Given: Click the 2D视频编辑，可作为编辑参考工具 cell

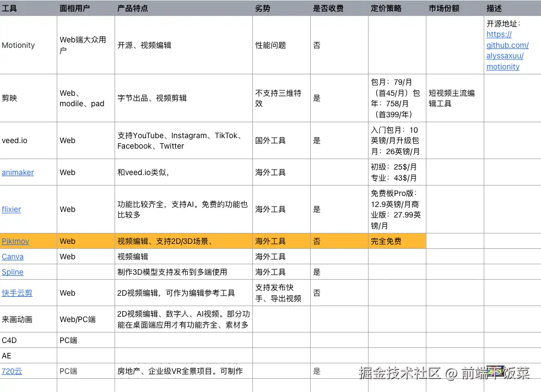Looking at the screenshot, I should click(183, 293).
